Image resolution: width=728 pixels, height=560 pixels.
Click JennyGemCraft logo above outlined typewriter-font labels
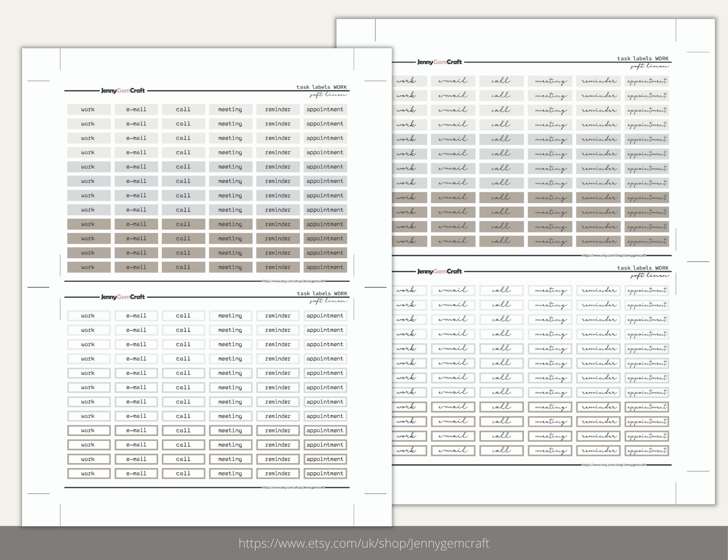[123, 297]
